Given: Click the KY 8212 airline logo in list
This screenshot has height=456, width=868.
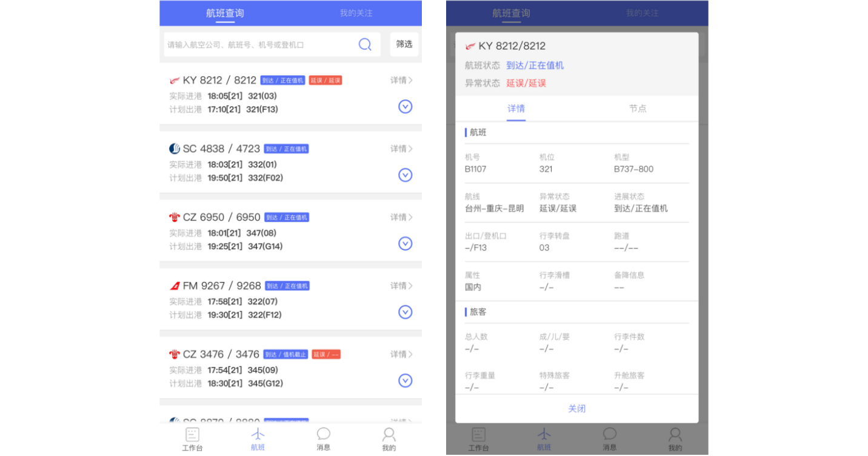Looking at the screenshot, I should [x=175, y=81].
